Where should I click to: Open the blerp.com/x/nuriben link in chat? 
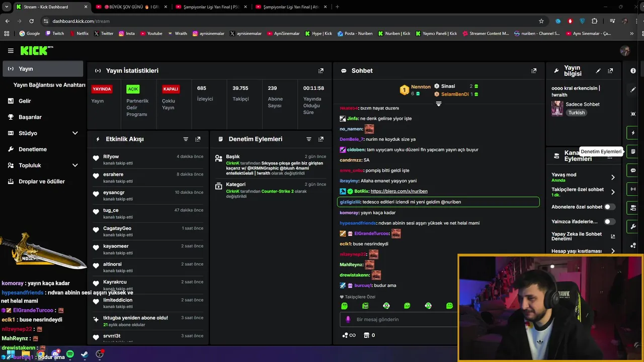click(x=399, y=192)
